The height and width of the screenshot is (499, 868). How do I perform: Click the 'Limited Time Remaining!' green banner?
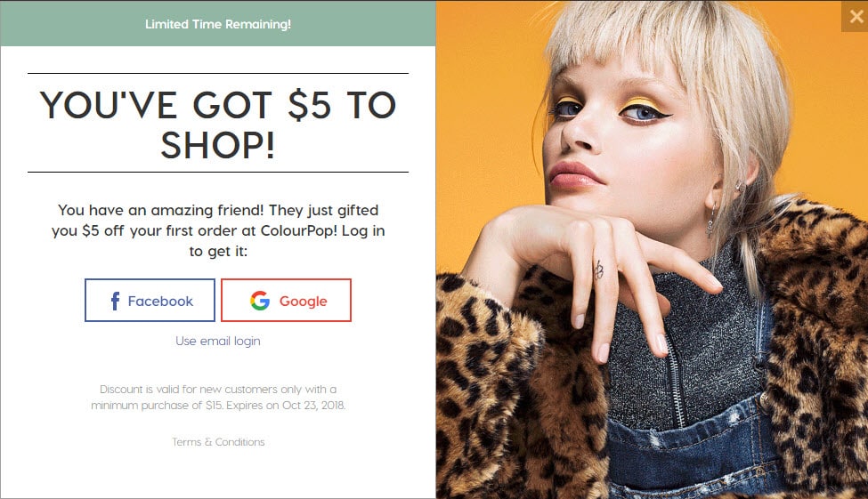click(x=218, y=23)
